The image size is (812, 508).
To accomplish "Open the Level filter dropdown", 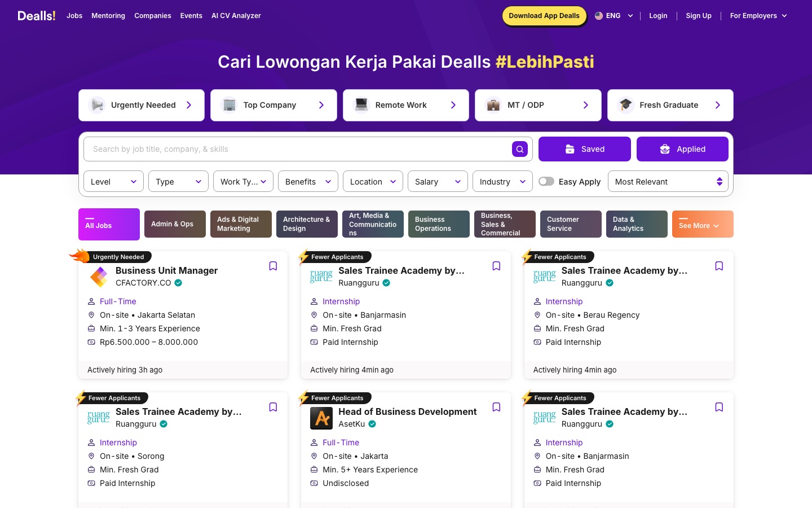I will pos(114,181).
